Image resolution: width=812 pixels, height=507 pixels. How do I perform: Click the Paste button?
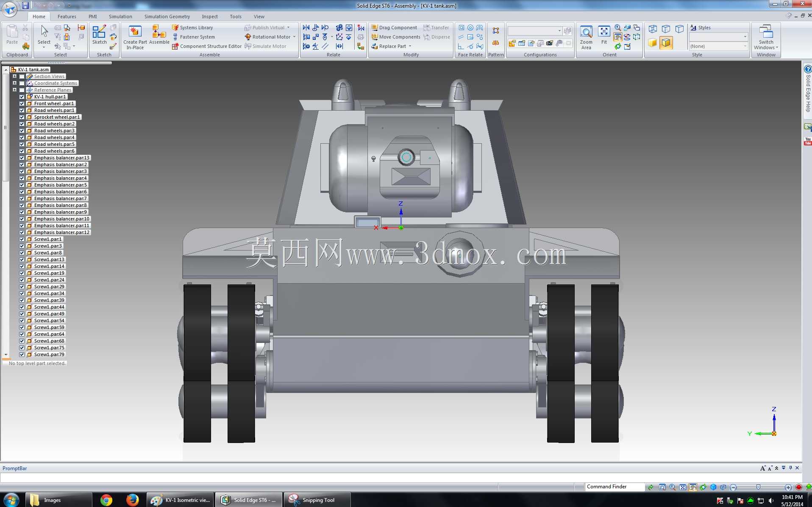tap(12, 35)
